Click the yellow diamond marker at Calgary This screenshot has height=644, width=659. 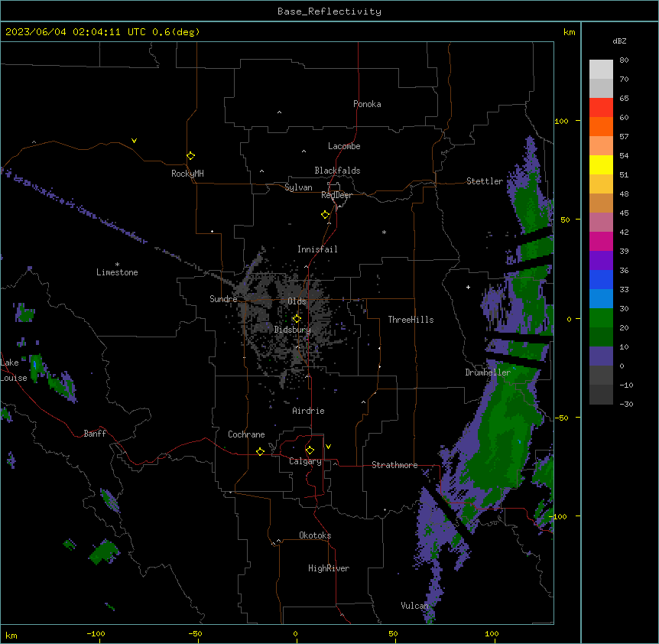pos(310,450)
